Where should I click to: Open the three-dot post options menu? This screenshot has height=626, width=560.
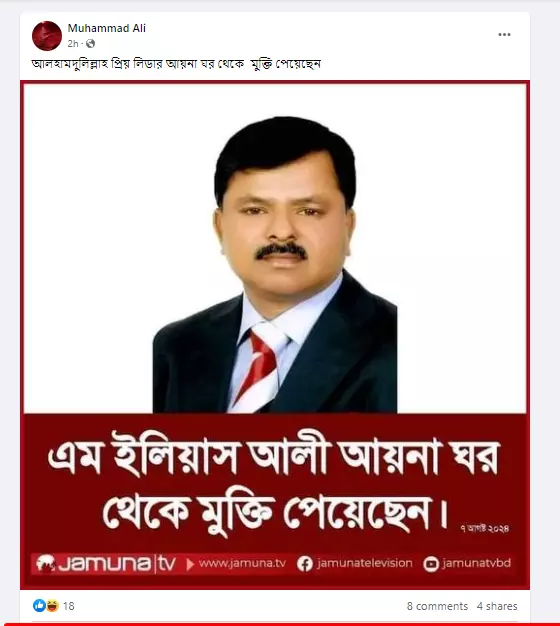click(504, 35)
